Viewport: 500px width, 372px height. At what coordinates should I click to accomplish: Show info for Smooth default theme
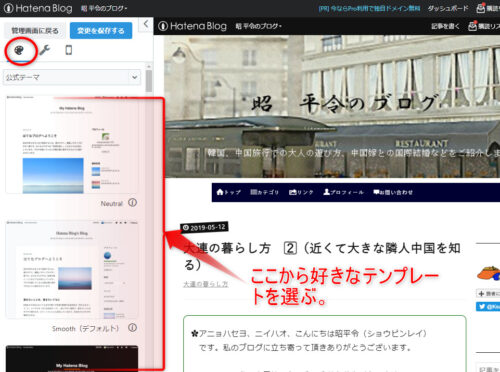pyautogui.click(x=133, y=328)
